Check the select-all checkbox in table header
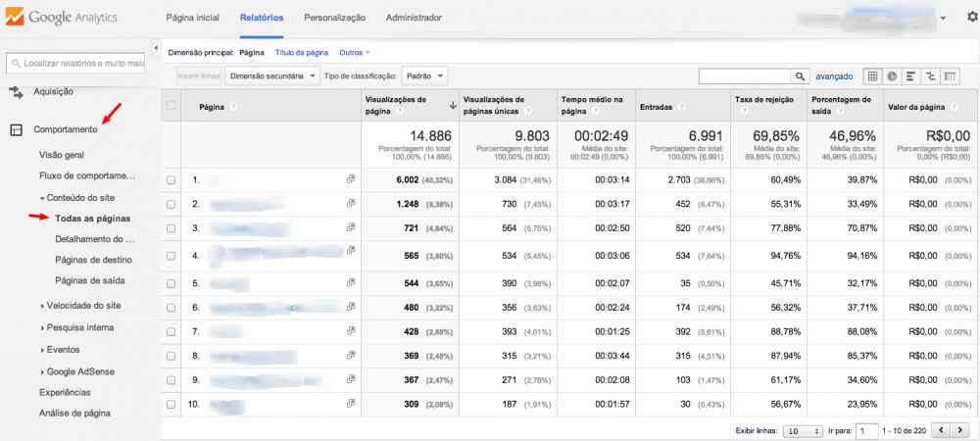The height and width of the screenshot is (441, 980). point(171,106)
